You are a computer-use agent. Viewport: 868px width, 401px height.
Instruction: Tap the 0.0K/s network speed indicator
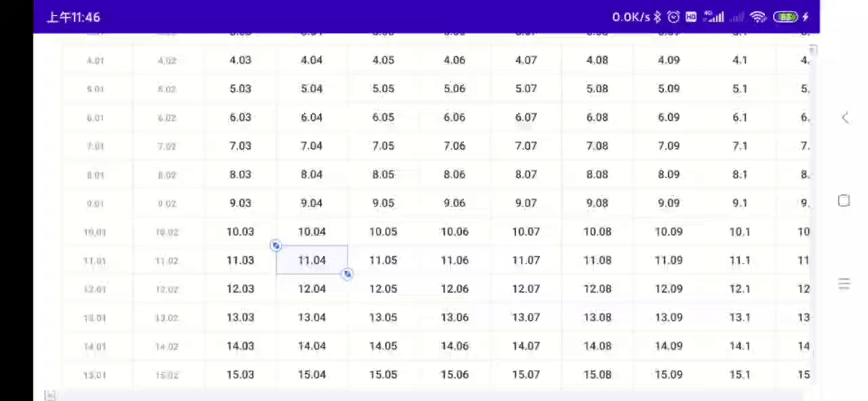click(x=631, y=17)
